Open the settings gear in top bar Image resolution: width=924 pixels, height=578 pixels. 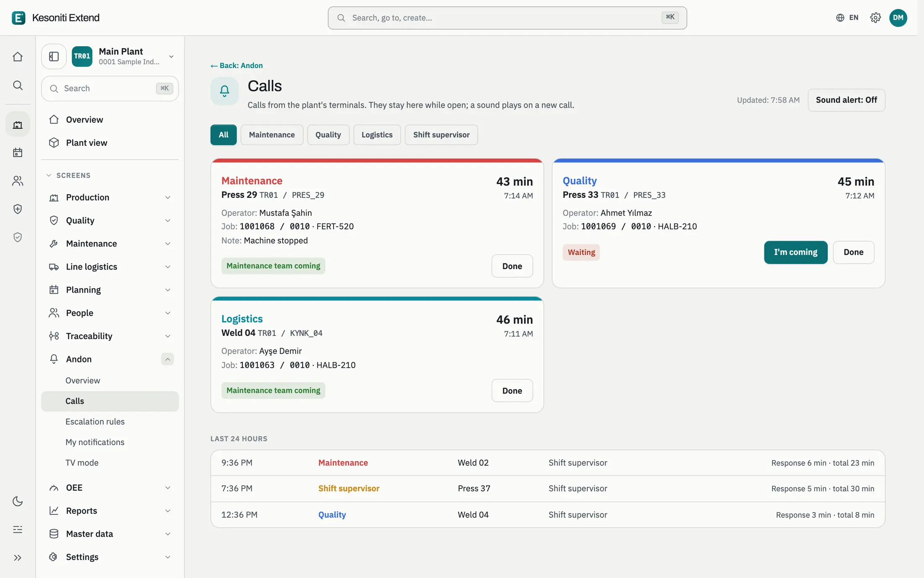pyautogui.click(x=875, y=18)
